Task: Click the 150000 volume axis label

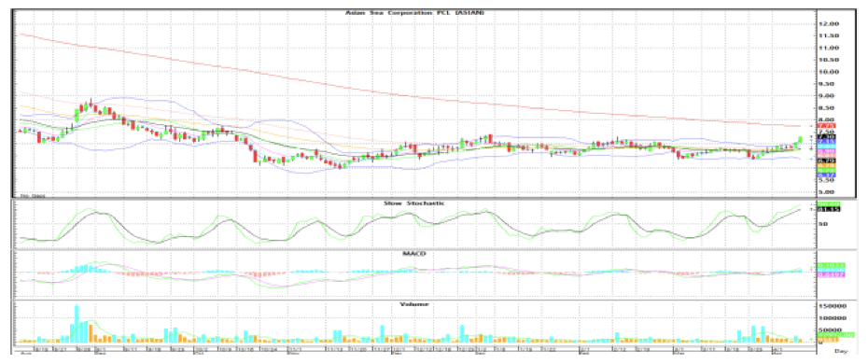Action: [832, 306]
